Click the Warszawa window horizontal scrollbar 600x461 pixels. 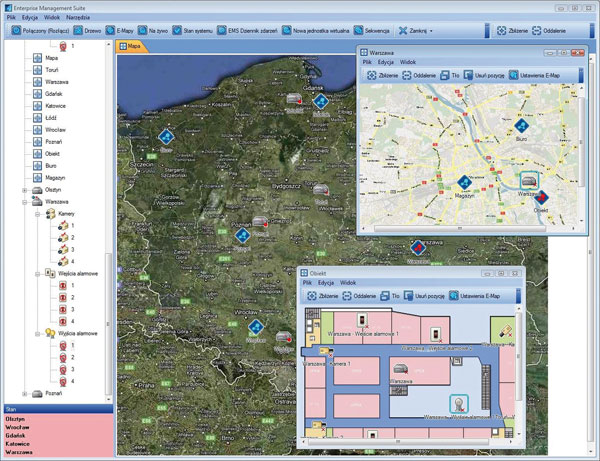click(x=460, y=228)
